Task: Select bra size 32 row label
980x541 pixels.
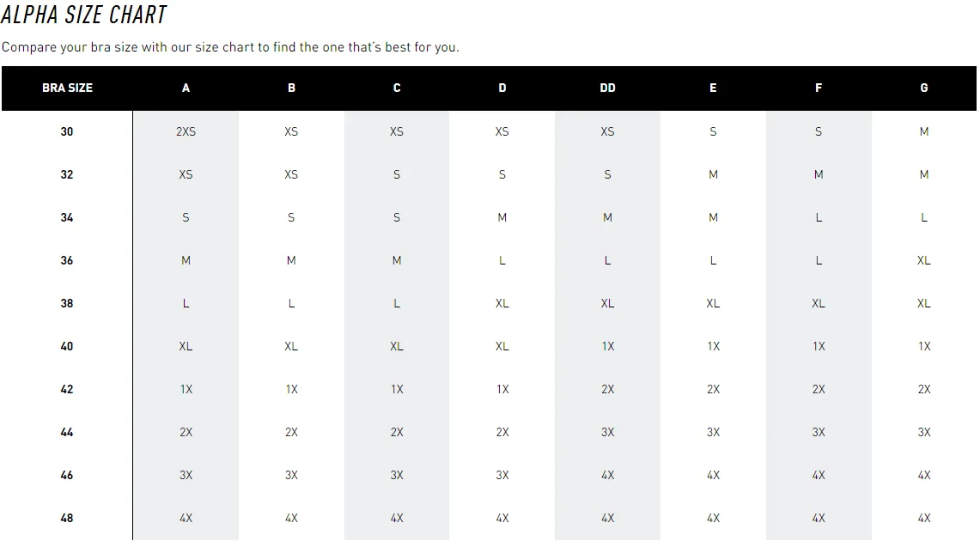Action: coord(67,174)
